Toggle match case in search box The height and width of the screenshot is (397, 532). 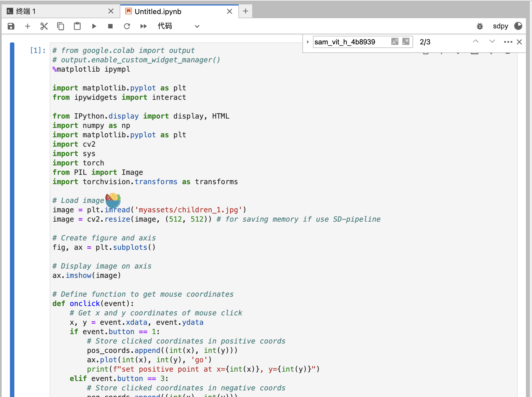(395, 42)
